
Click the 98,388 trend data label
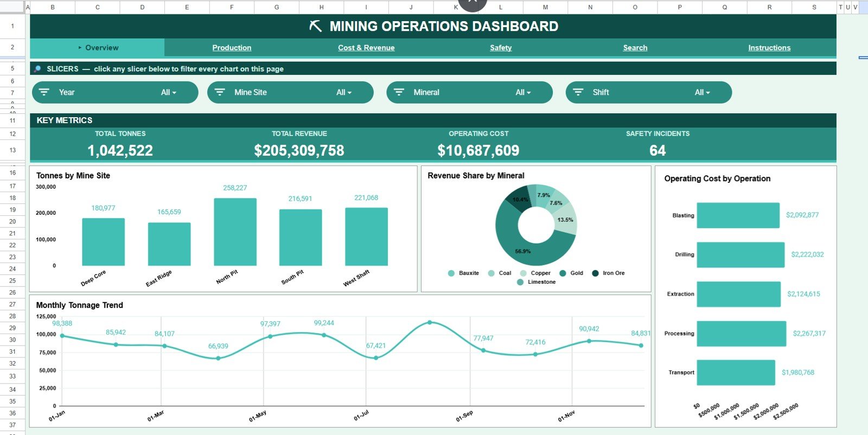[x=62, y=323]
